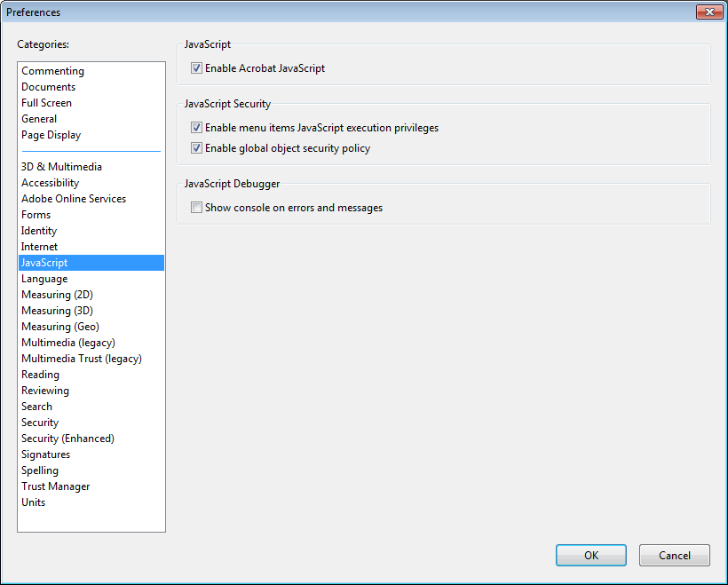Select the Commenting category
The width and height of the screenshot is (728, 585).
click(x=91, y=71)
